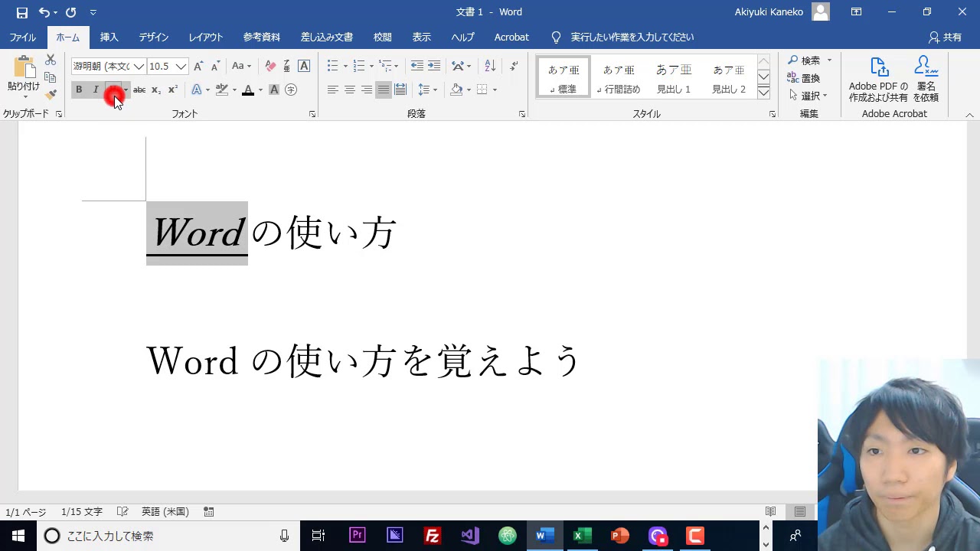Screen dimensions: 980x551
Task: Open the File tab
Action: pyautogui.click(x=23, y=37)
